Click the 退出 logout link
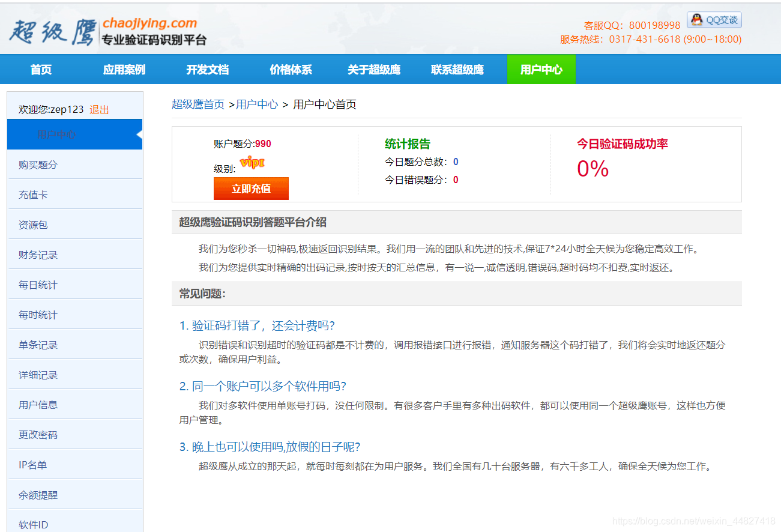Screen dimensions: 781x532 pos(100,110)
